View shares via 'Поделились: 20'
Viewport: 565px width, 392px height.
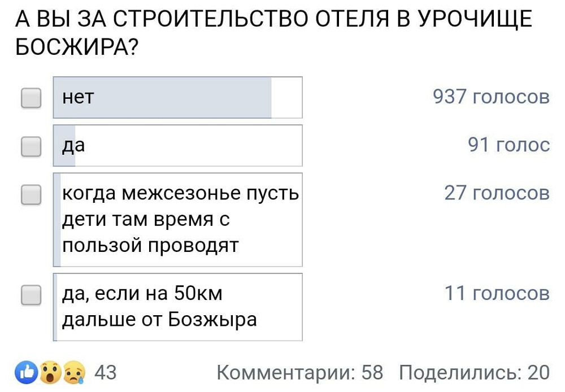[473, 373]
